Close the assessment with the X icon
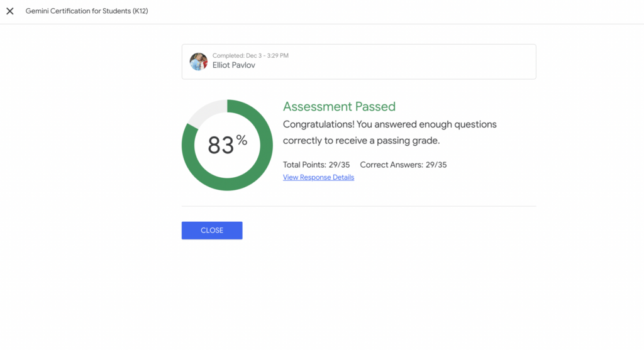The image size is (644, 350). click(x=10, y=11)
